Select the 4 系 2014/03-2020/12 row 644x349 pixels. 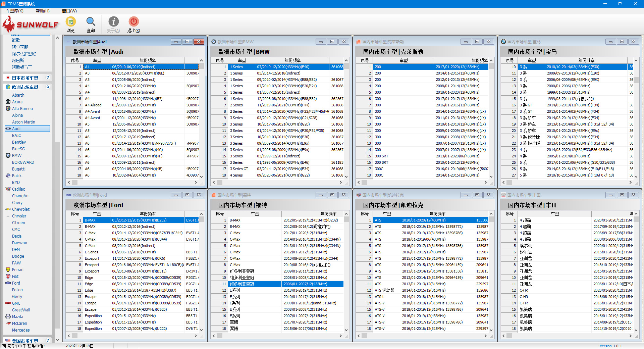[567, 150]
